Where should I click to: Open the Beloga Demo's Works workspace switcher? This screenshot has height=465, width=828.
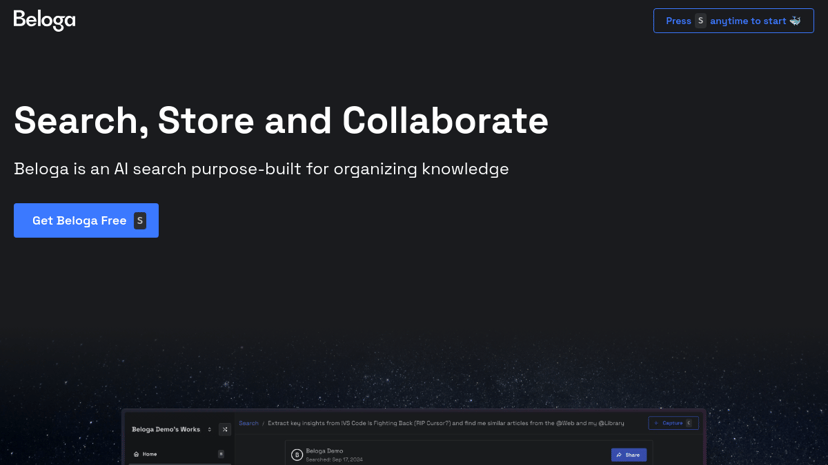click(171, 429)
